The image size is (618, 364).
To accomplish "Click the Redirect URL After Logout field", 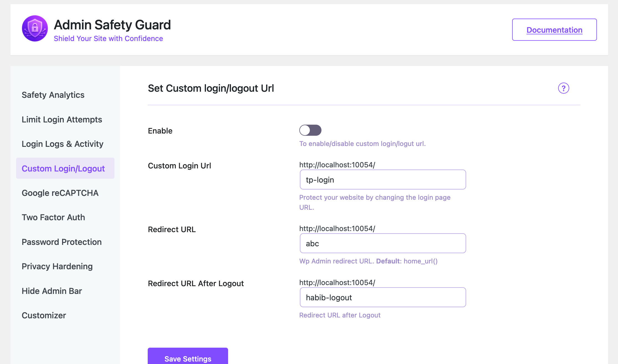I will click(383, 298).
